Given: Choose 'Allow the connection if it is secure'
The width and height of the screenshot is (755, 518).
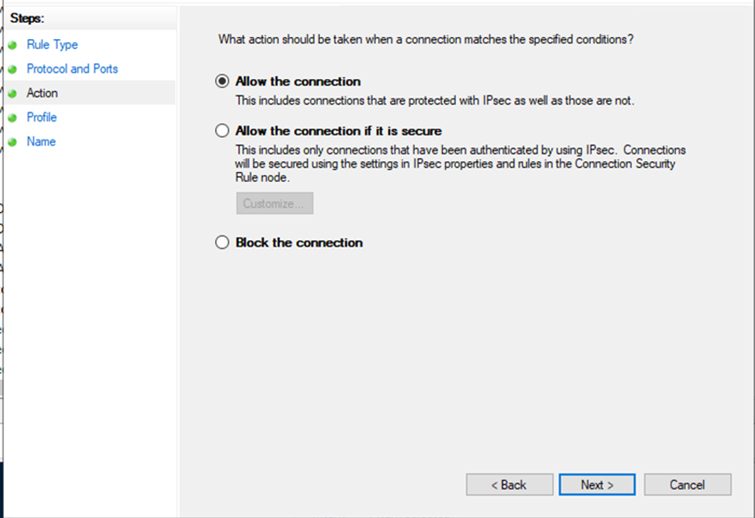Looking at the screenshot, I should (222, 130).
